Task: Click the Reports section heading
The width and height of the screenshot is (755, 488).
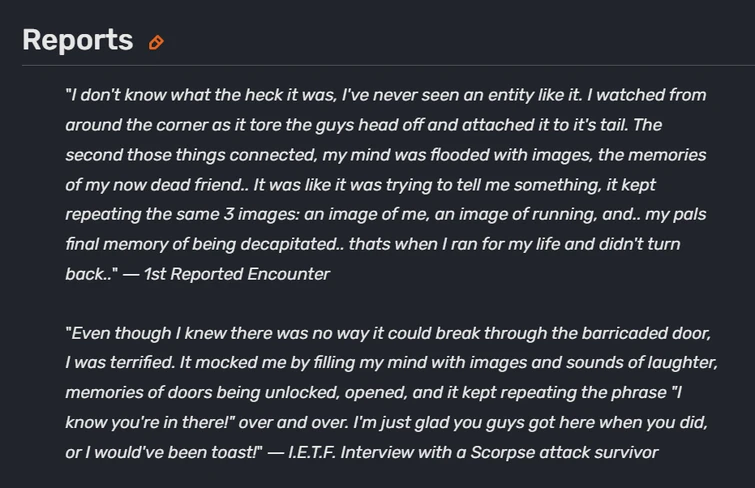Action: pos(77,40)
